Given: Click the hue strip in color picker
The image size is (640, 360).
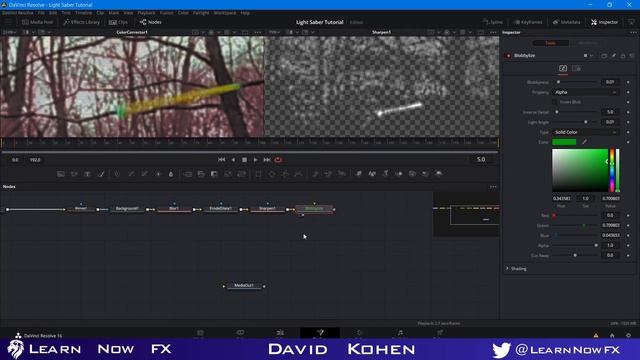Looking at the screenshot, I should click(612, 170).
